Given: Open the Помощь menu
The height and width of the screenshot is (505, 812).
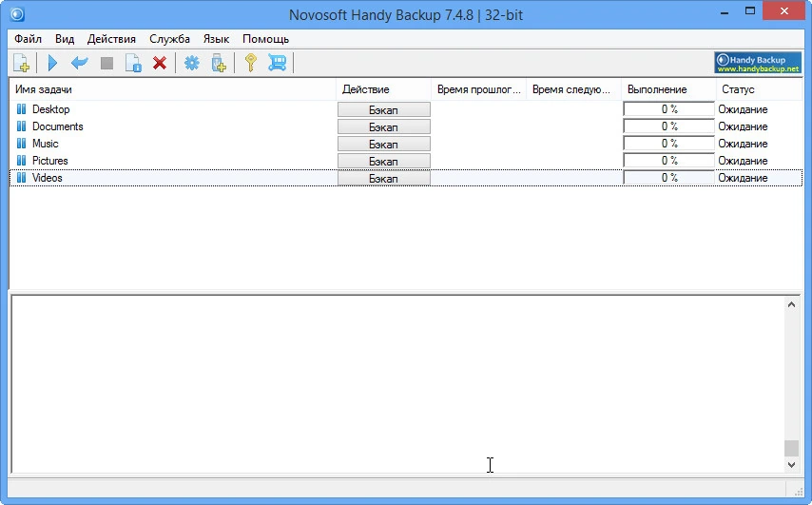Looking at the screenshot, I should 265,39.
